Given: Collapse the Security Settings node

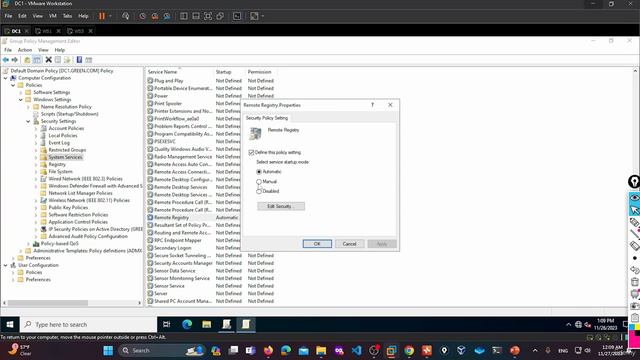Looking at the screenshot, I should [x=28, y=121].
